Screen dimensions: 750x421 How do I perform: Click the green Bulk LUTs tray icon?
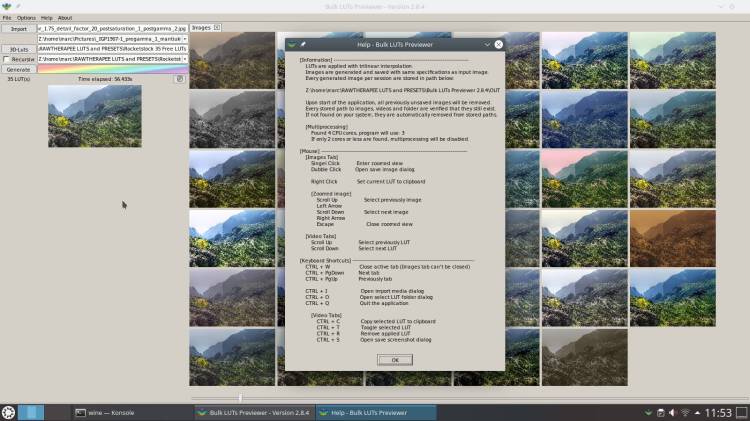pos(648,412)
